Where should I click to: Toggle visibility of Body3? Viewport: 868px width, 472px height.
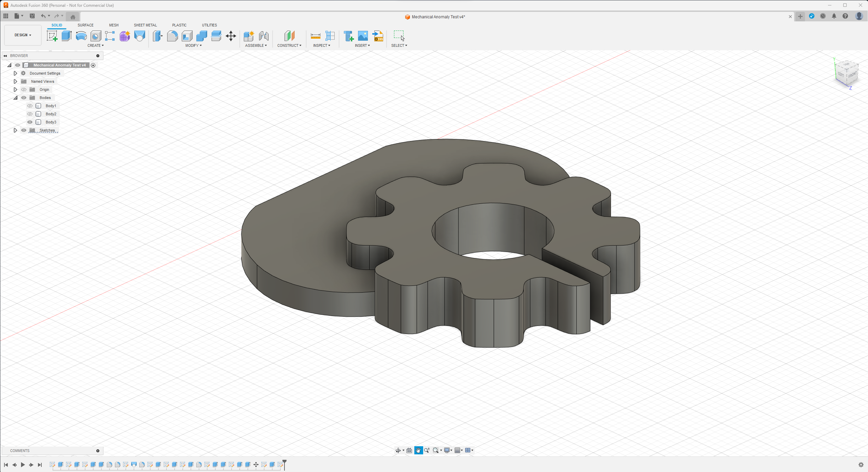[x=30, y=122]
